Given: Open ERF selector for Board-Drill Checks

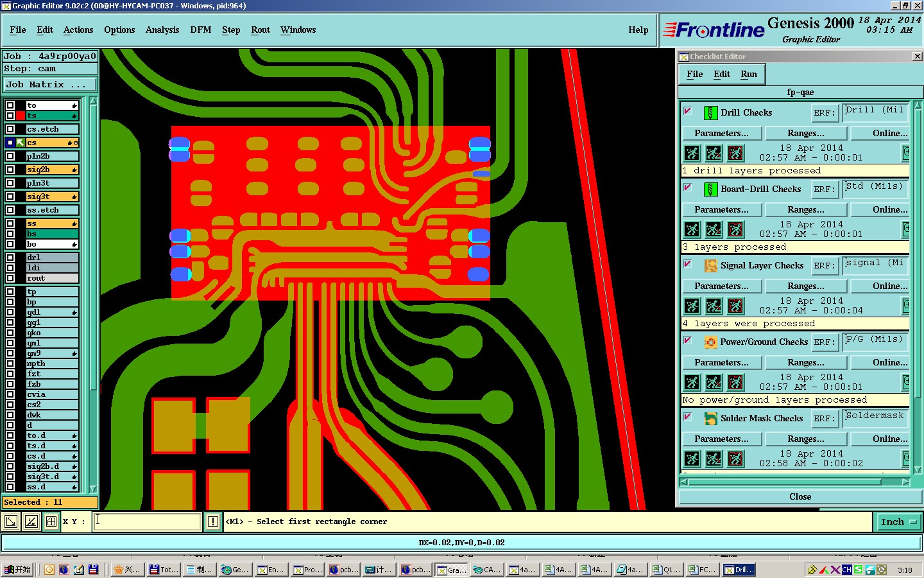Looking at the screenshot, I should click(x=825, y=189).
